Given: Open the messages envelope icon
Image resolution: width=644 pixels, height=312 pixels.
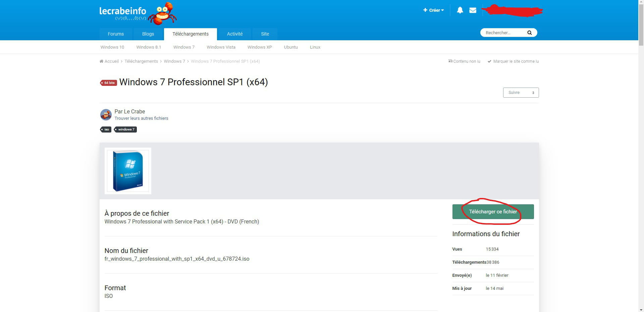Looking at the screenshot, I should [473, 10].
